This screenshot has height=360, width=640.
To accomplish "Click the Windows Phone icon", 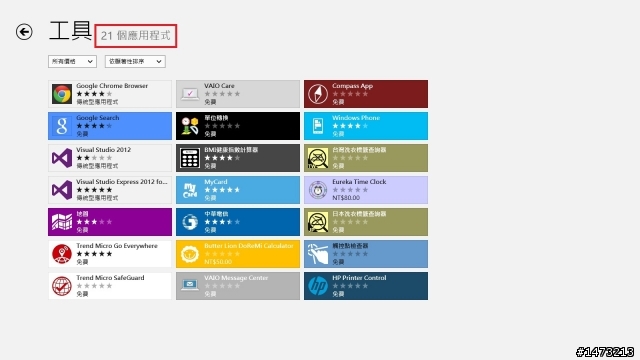I will (318, 126).
